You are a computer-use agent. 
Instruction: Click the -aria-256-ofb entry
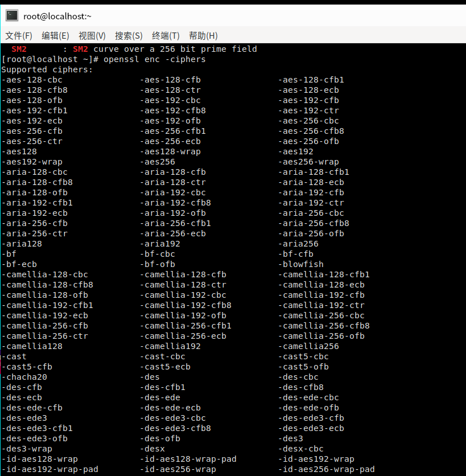(x=311, y=233)
